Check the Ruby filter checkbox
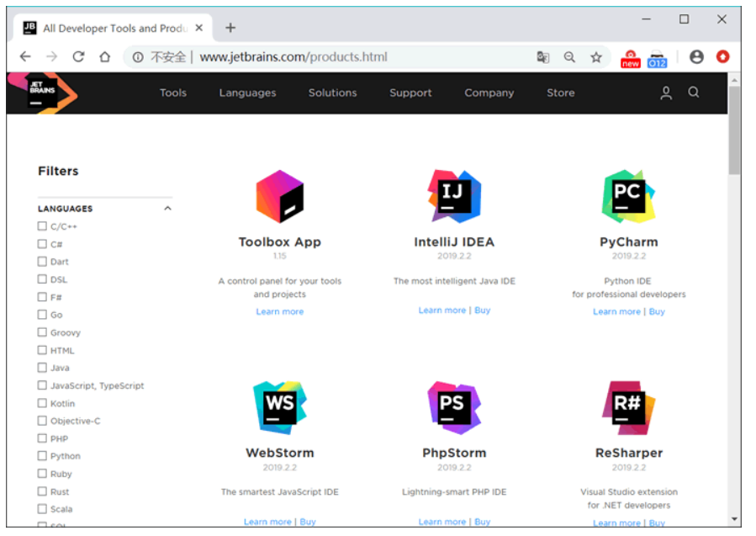The width and height of the screenshot is (756, 536). 42,473
